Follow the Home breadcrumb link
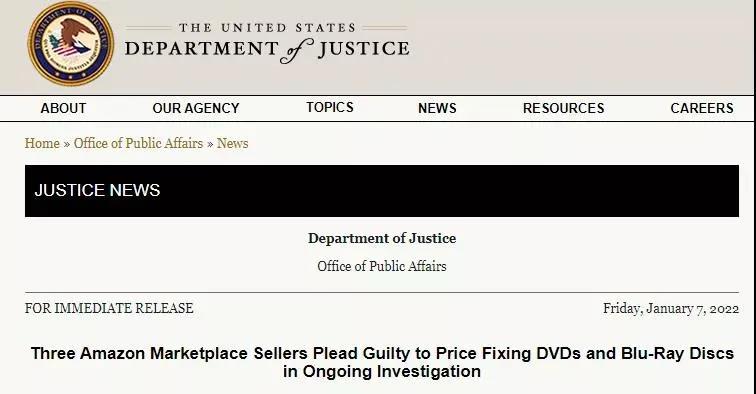This screenshot has width=756, height=394. pos(42,143)
